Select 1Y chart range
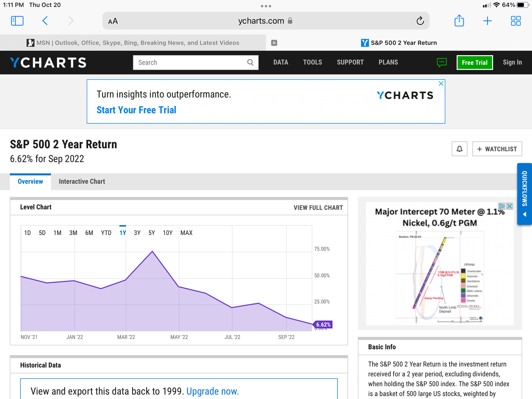 123,233
